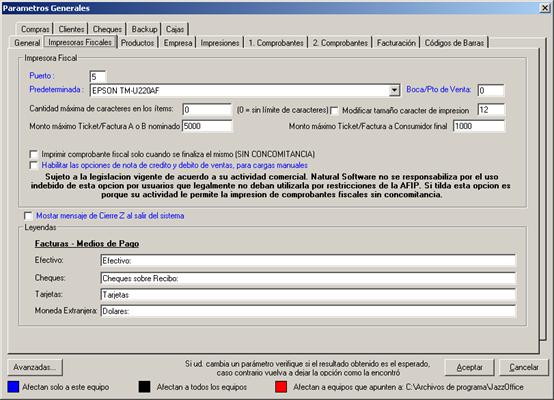554x400 pixels.
Task: Enable Imprimir comprobante fiscal sin concomitancia checkbox
Action: [34, 154]
